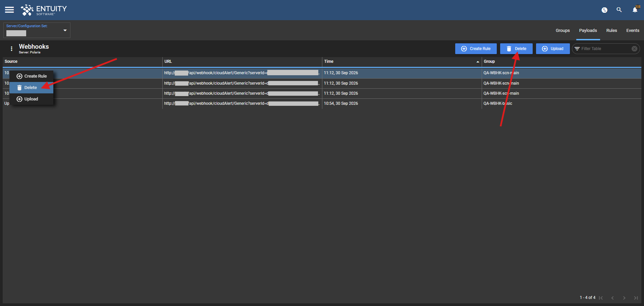Open the search magnifier icon

(x=619, y=10)
